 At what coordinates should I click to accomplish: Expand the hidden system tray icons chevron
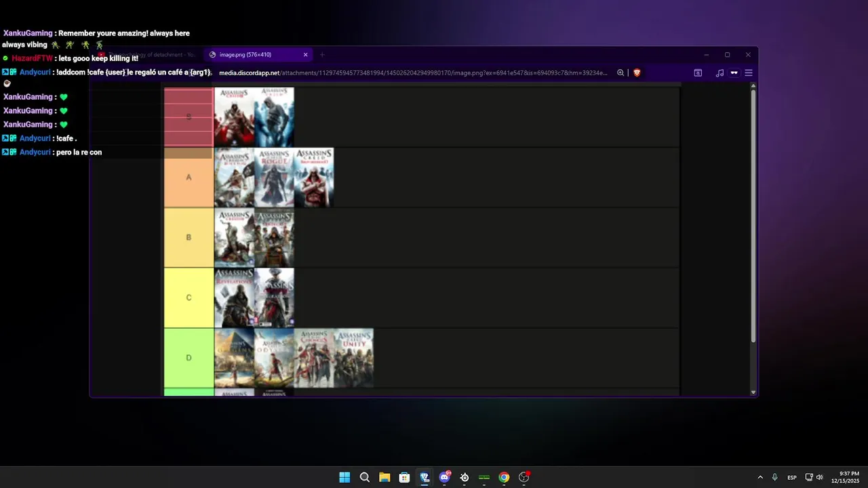point(760,477)
